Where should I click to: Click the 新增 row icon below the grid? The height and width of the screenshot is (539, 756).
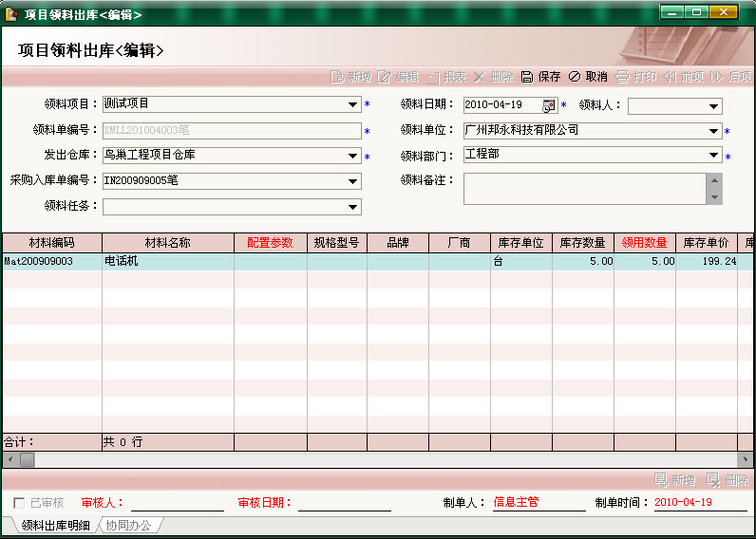tap(661, 480)
